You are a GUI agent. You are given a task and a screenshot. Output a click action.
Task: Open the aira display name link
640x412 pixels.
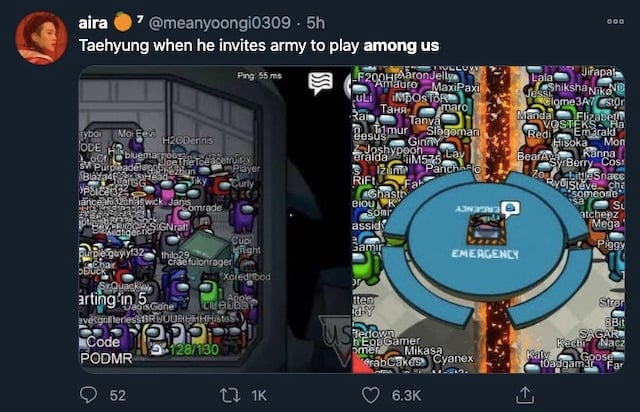(x=93, y=23)
